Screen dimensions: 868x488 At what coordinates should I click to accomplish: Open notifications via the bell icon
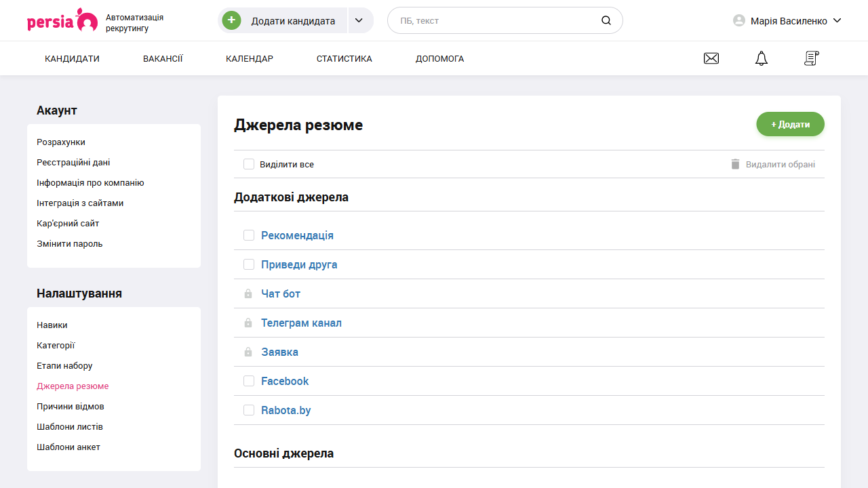(x=761, y=58)
